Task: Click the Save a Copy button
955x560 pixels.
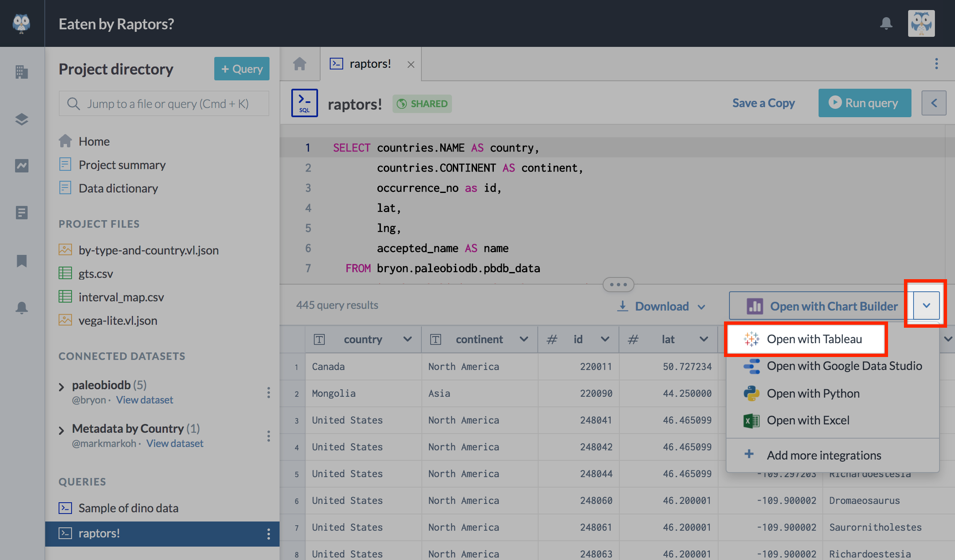Action: click(x=762, y=103)
